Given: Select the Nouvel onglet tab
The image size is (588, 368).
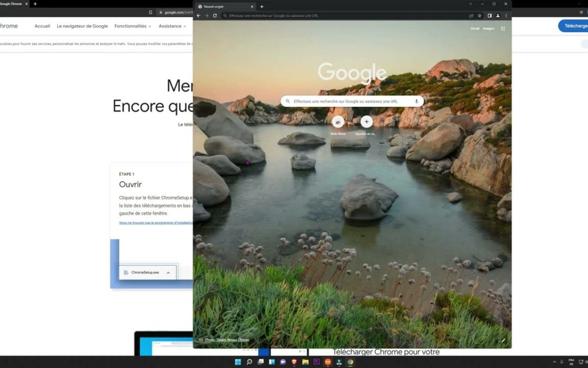Looking at the screenshot, I should [225, 7].
